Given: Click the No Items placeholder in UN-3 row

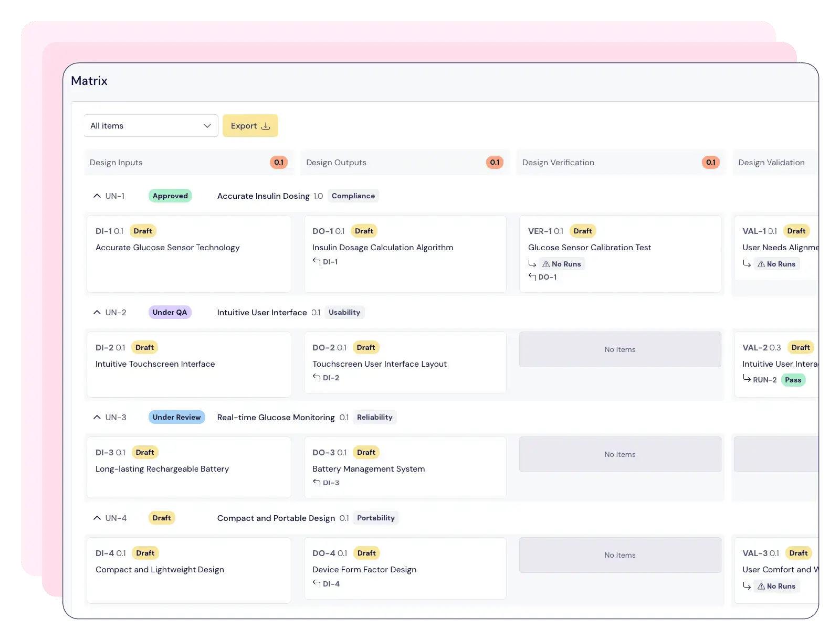Looking at the screenshot, I should pyautogui.click(x=620, y=454).
